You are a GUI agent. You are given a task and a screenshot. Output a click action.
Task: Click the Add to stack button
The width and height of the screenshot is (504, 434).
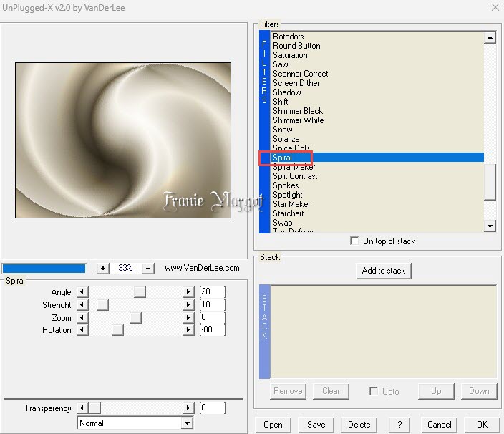point(384,271)
